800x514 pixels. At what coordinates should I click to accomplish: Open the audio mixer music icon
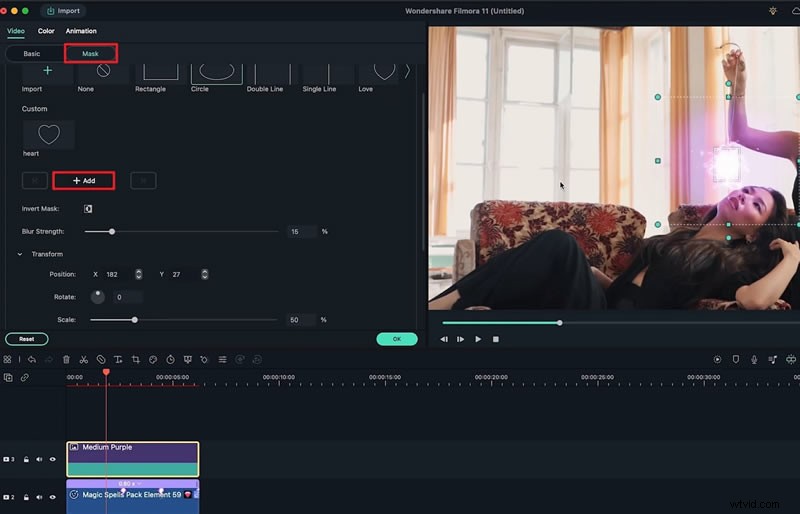772,360
